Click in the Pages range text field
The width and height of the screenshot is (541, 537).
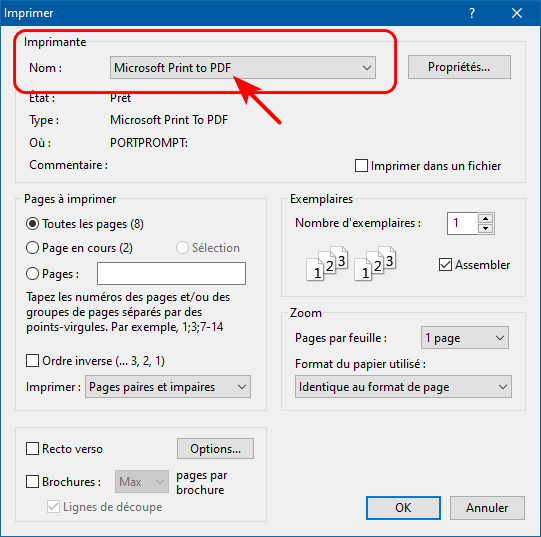tap(171, 273)
